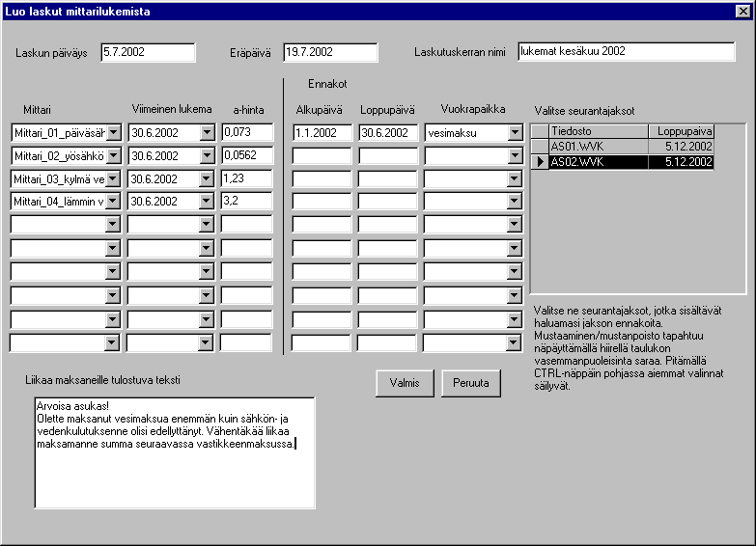This screenshot has height=546, width=756.
Task: Open last reading dropdown beside Mittari_03
Action: (x=206, y=178)
